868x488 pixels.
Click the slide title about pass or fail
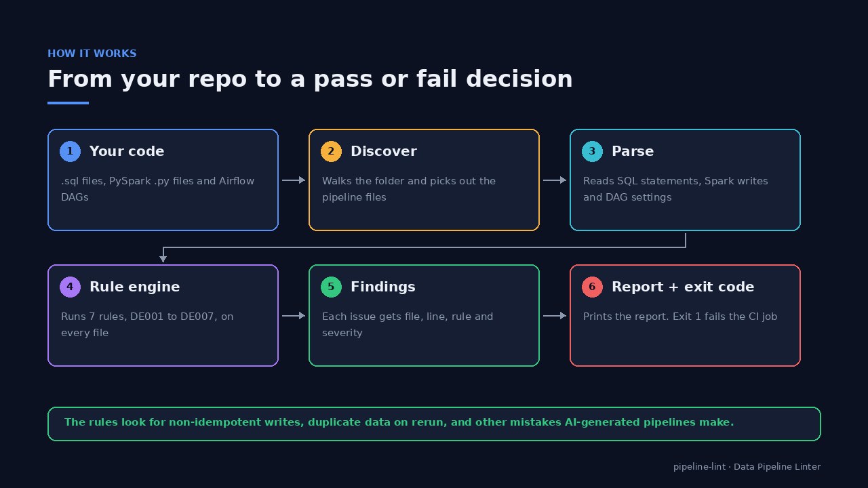[x=310, y=79]
